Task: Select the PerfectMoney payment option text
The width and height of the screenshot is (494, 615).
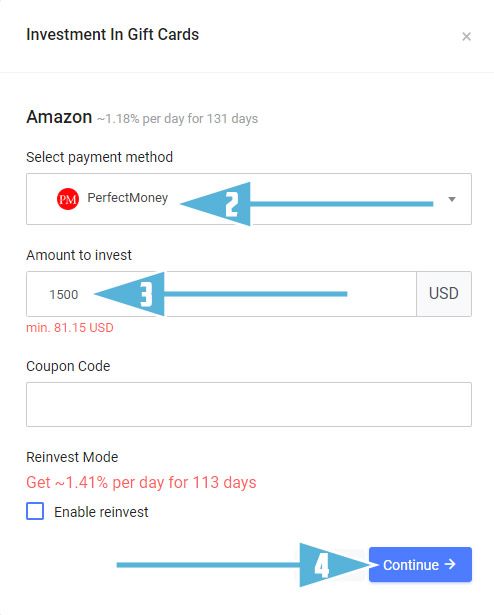Action: [x=128, y=198]
